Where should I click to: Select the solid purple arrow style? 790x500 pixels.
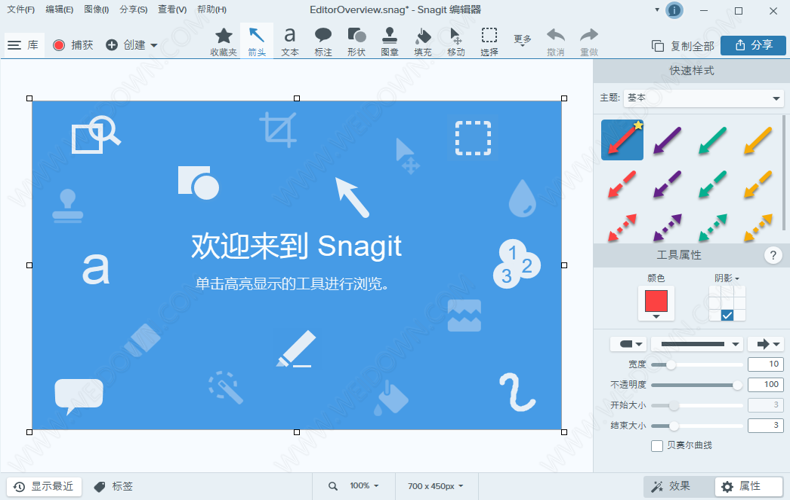click(x=667, y=140)
